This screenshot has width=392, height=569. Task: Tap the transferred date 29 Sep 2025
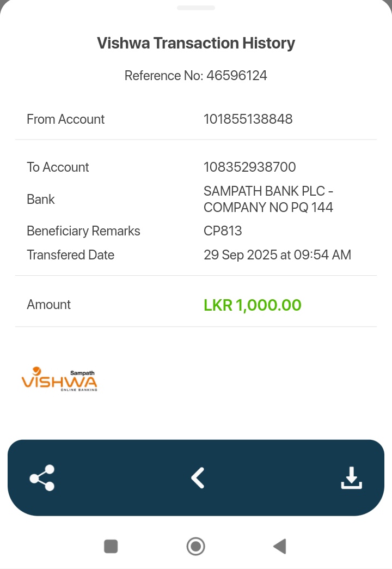pos(277,255)
